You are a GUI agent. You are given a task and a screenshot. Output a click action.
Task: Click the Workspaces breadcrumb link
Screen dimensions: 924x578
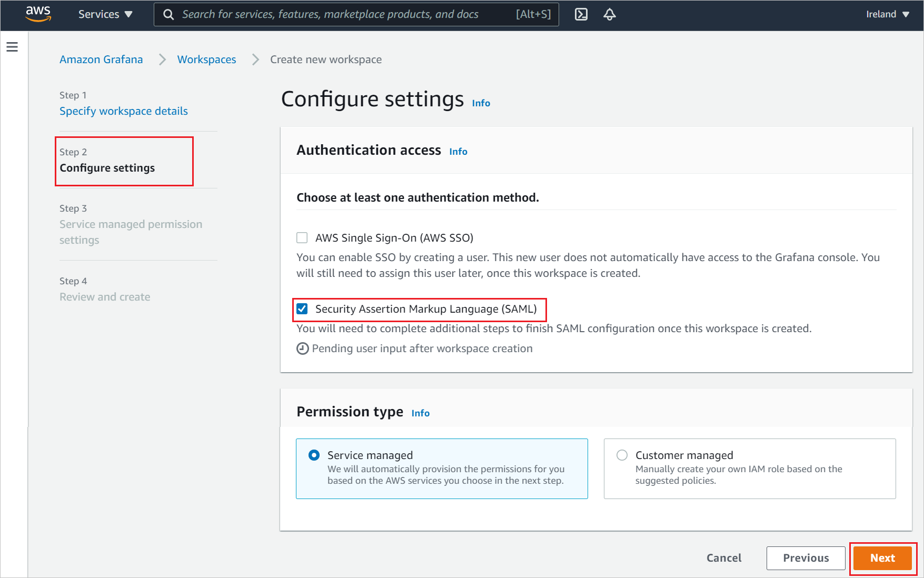[x=206, y=59]
